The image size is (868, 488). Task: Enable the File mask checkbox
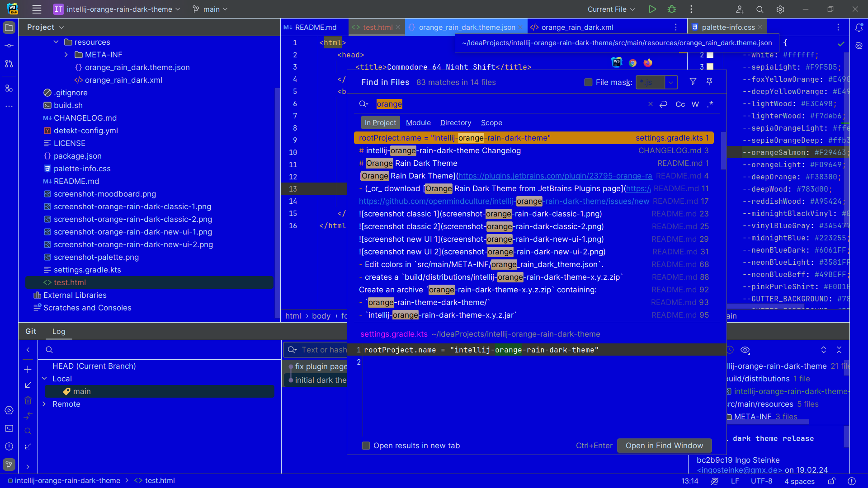tap(588, 82)
